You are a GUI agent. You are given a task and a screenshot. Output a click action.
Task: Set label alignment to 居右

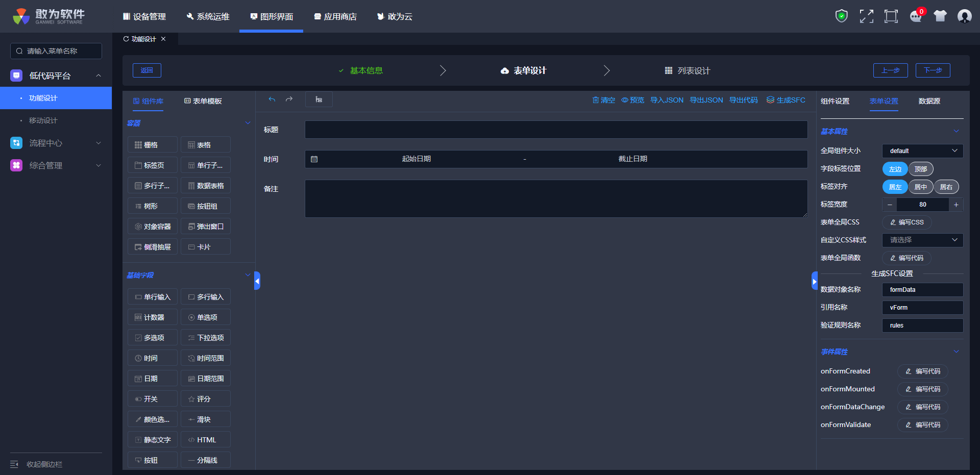point(946,187)
